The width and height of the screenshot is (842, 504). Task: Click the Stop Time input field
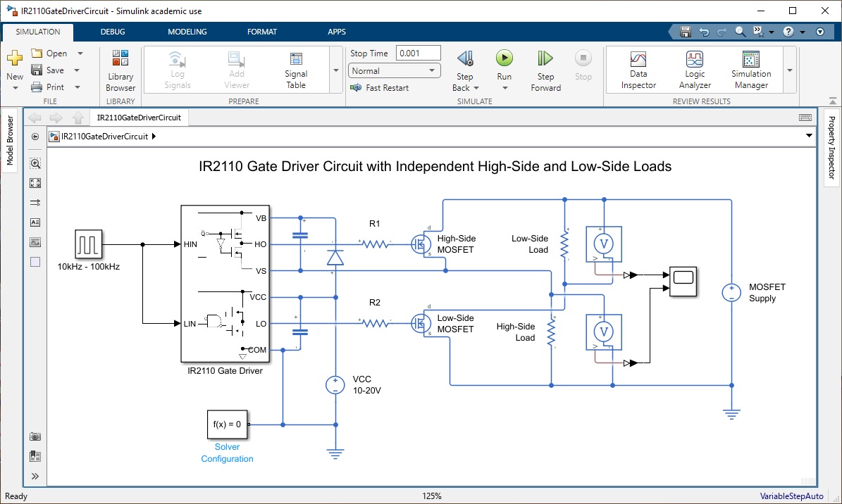418,53
